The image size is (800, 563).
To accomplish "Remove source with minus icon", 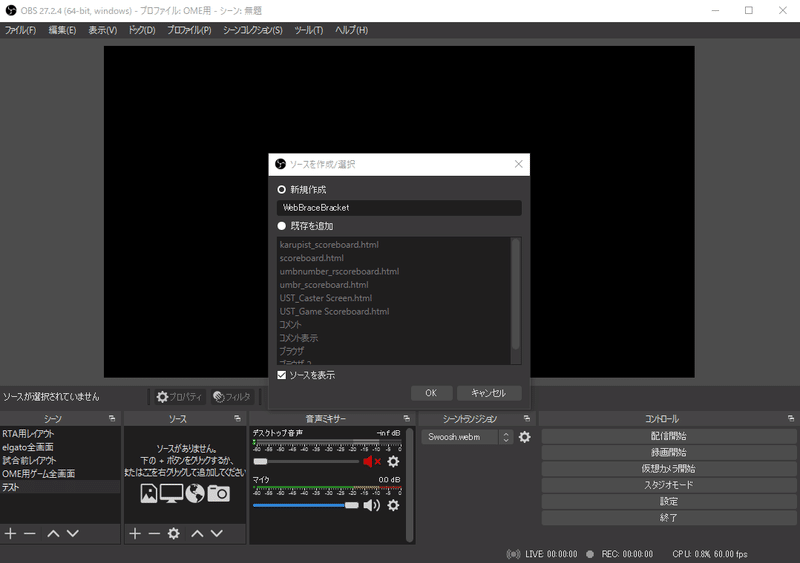I will click(154, 533).
